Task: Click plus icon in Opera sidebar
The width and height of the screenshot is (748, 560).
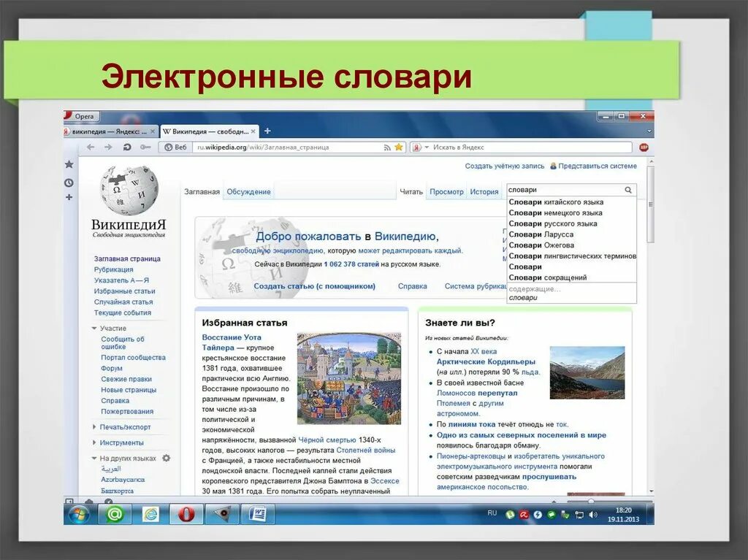Action: click(69, 197)
